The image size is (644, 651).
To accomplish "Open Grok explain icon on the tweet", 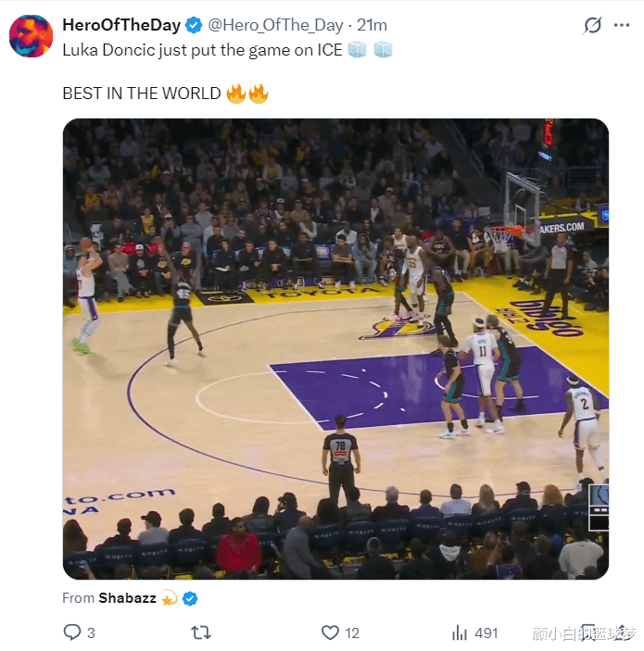I will tap(592, 25).
